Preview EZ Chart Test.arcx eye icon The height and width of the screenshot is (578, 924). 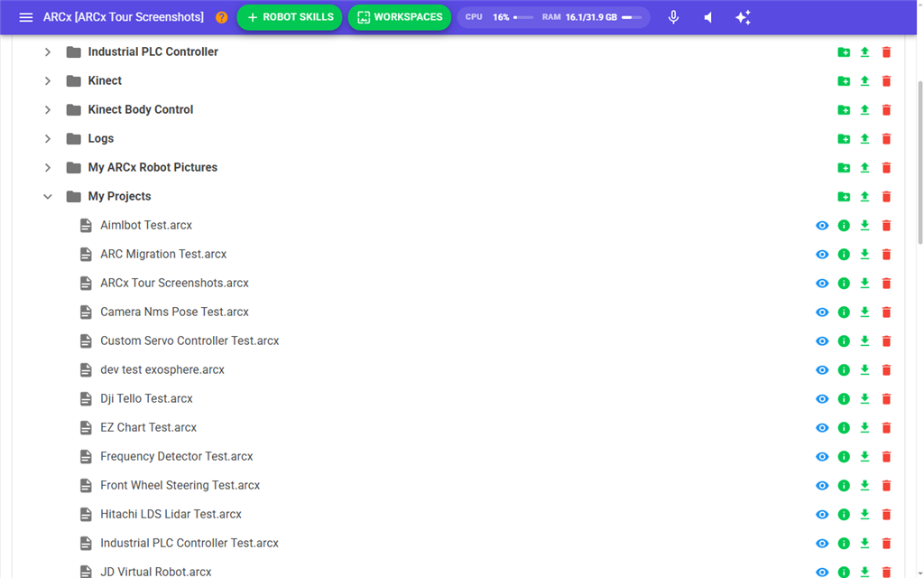(822, 427)
